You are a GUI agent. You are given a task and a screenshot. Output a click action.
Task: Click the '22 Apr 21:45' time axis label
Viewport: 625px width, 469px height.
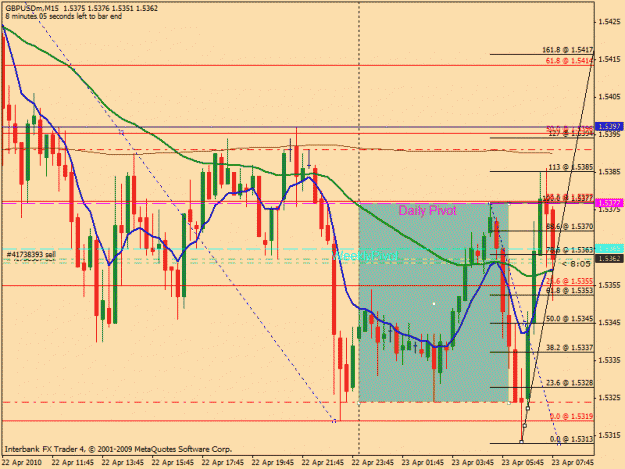tap(322, 463)
